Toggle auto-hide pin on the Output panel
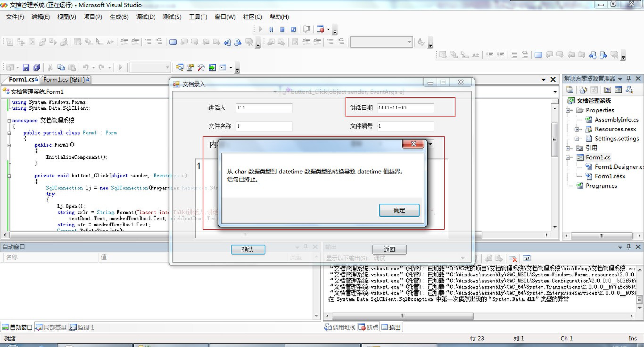The image size is (644, 347). click(629, 247)
